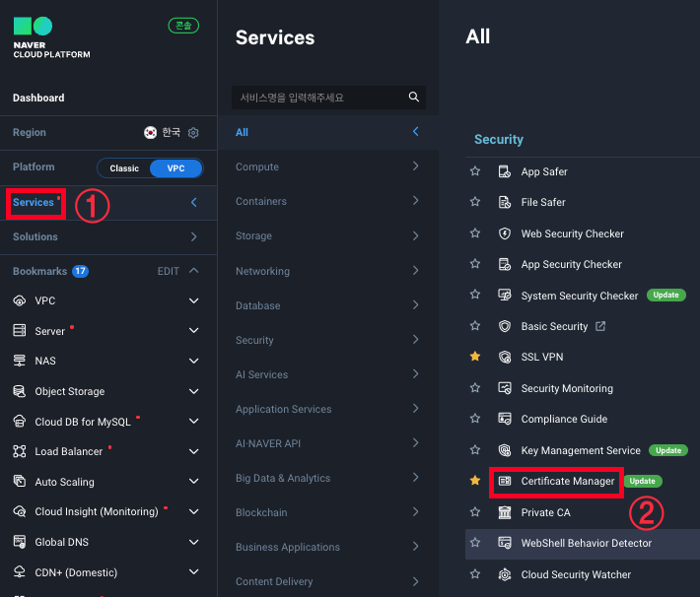Click the Object Storage bookmark icon

19,391
